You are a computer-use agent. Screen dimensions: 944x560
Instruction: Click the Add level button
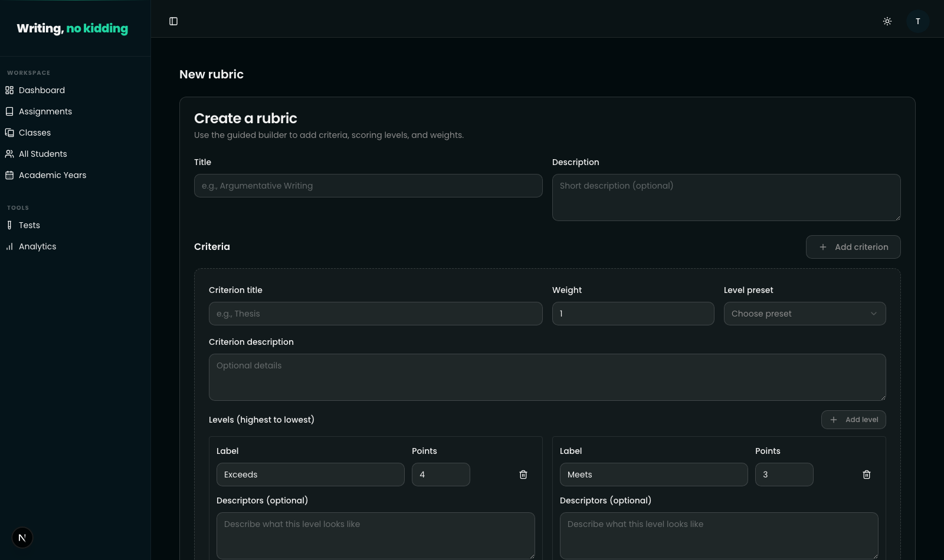click(854, 420)
